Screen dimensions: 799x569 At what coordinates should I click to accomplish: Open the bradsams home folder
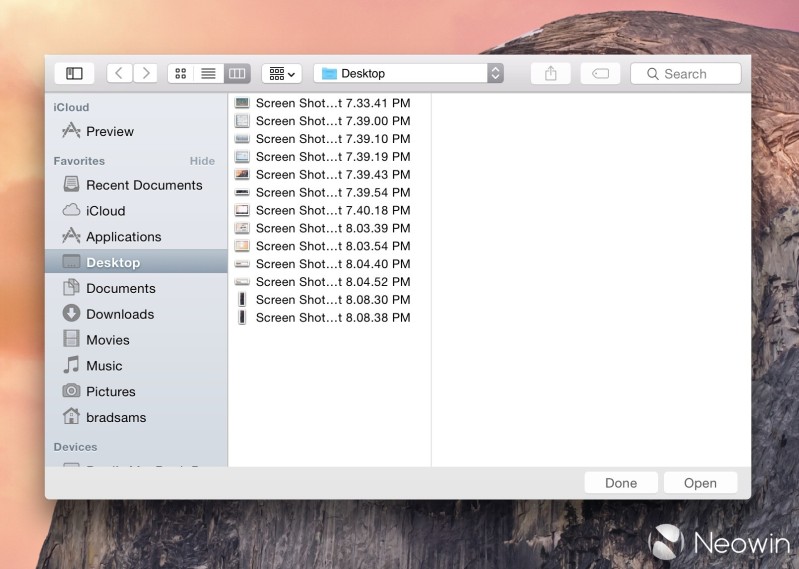115,417
